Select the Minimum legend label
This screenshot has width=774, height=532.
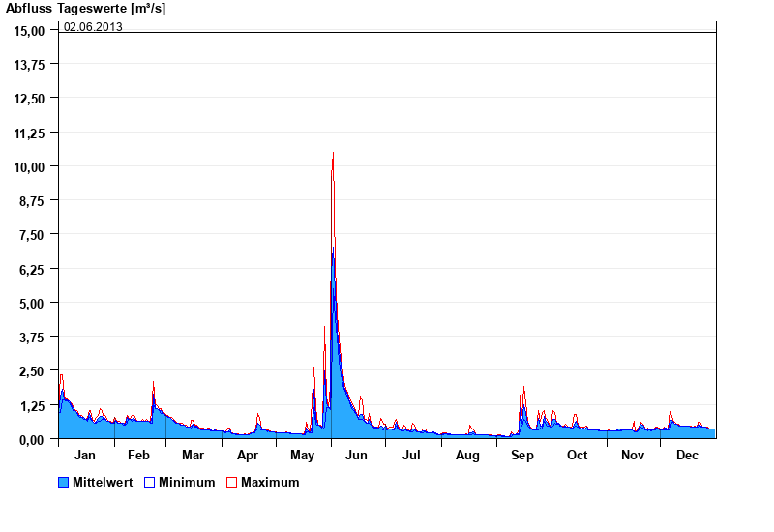(x=187, y=482)
